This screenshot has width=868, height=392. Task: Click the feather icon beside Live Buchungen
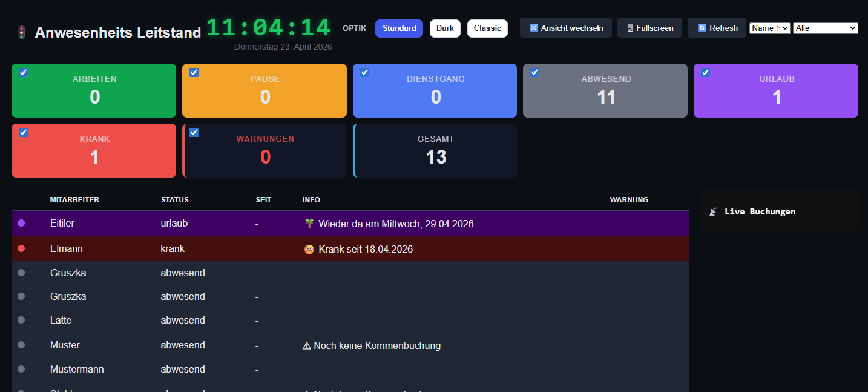pos(713,211)
